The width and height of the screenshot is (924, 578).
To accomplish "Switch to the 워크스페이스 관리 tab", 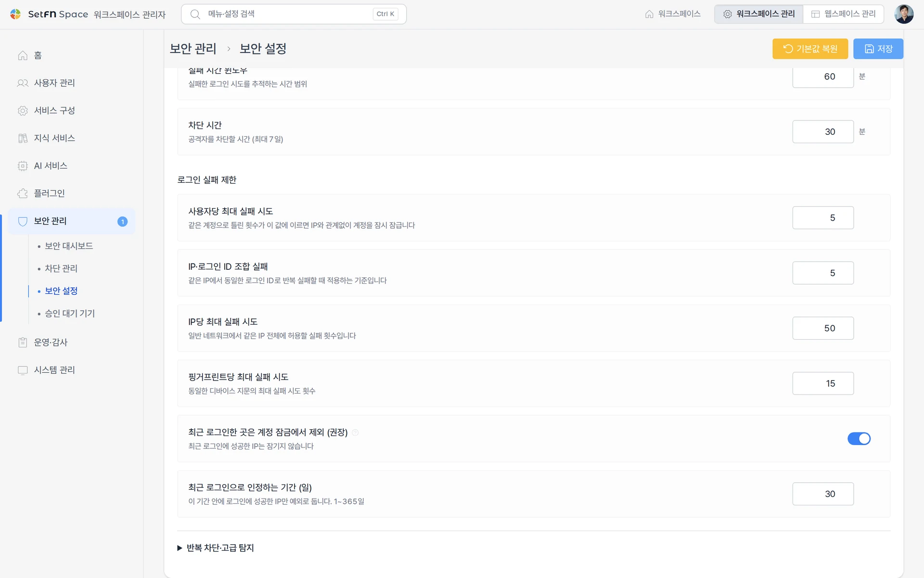I will (x=759, y=14).
